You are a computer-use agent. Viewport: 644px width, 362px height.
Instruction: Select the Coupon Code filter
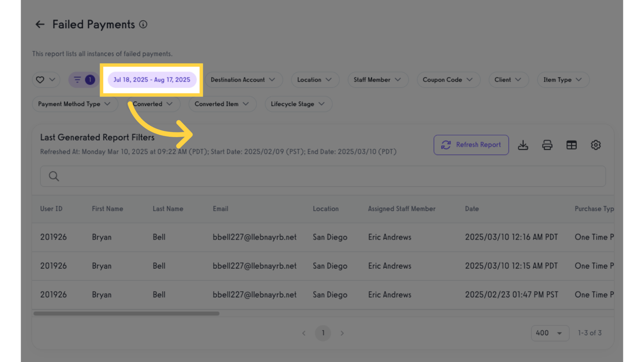(x=448, y=80)
